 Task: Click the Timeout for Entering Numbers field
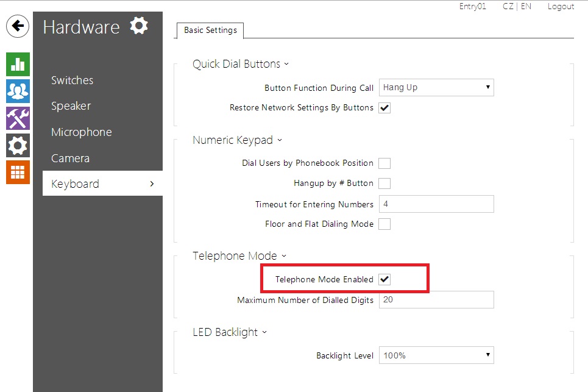tap(436, 204)
